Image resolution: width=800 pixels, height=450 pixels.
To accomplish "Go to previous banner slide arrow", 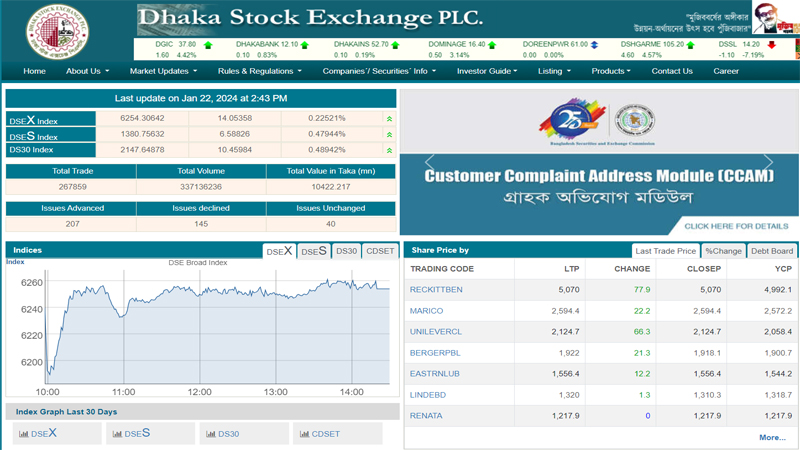I will pos(429,163).
